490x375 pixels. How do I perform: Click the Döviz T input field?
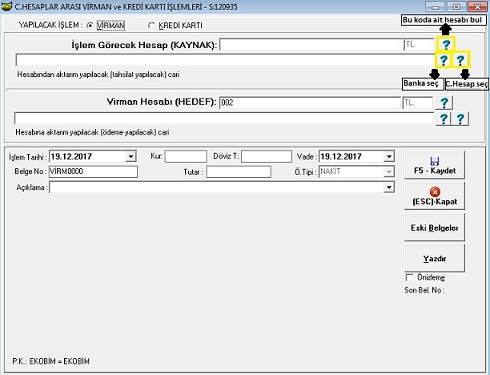(266, 156)
